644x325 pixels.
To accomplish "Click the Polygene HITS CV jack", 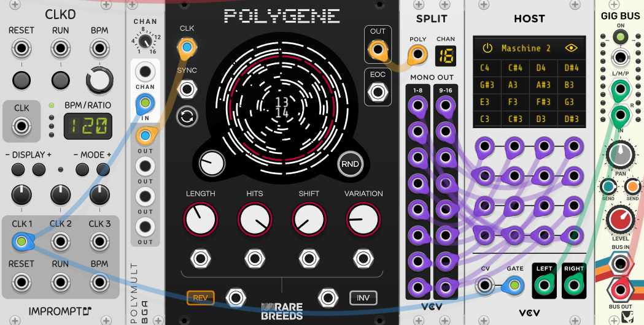I will tap(255, 259).
